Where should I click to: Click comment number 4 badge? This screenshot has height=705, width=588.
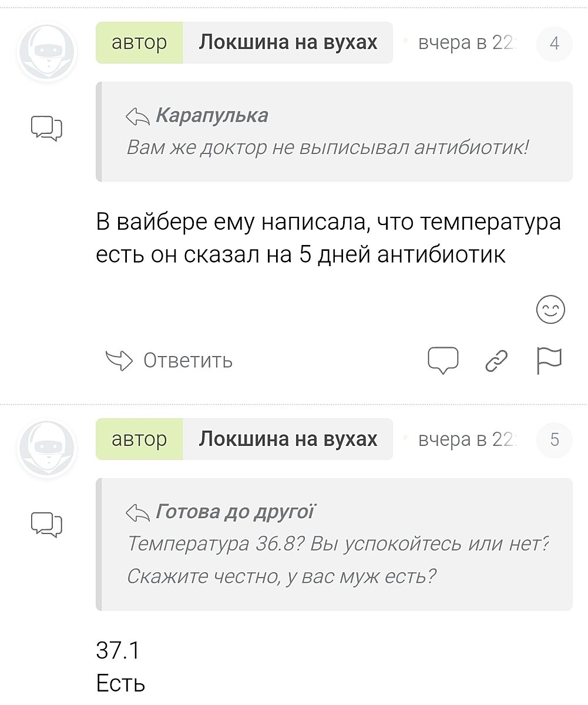pos(554,43)
